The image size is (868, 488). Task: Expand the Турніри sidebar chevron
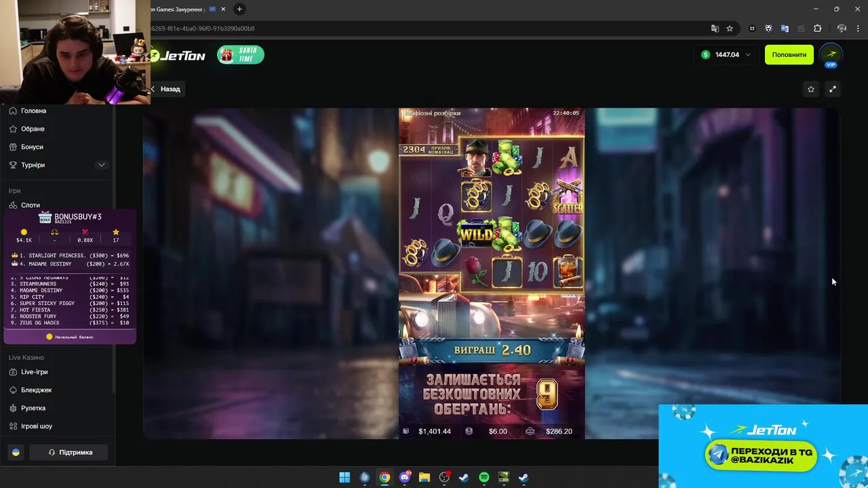(102, 165)
